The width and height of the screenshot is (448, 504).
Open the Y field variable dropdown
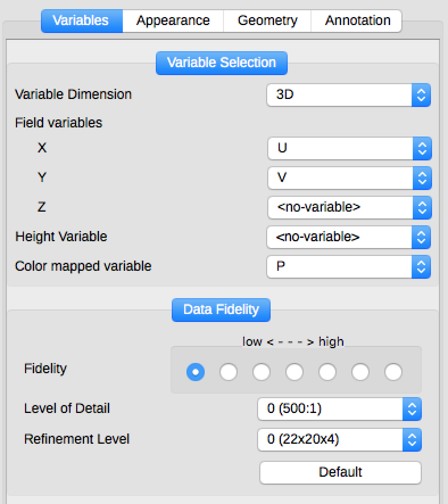349,178
